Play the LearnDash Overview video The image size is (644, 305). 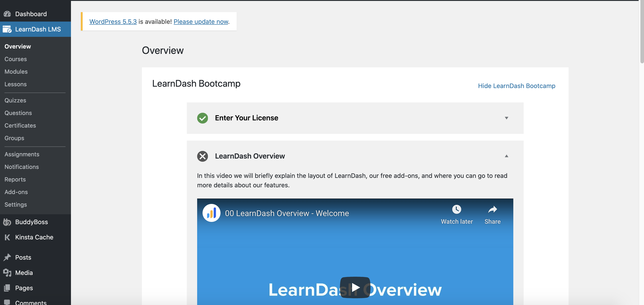(355, 287)
